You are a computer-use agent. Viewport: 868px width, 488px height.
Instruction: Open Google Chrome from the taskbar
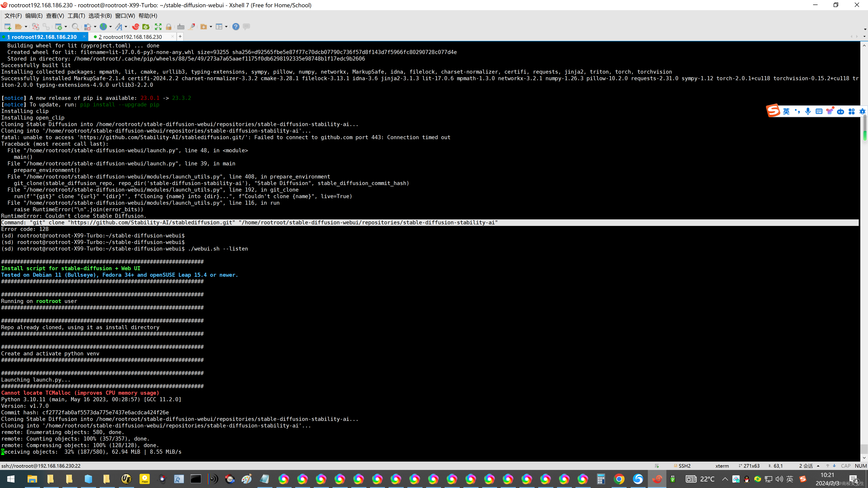coord(619,479)
